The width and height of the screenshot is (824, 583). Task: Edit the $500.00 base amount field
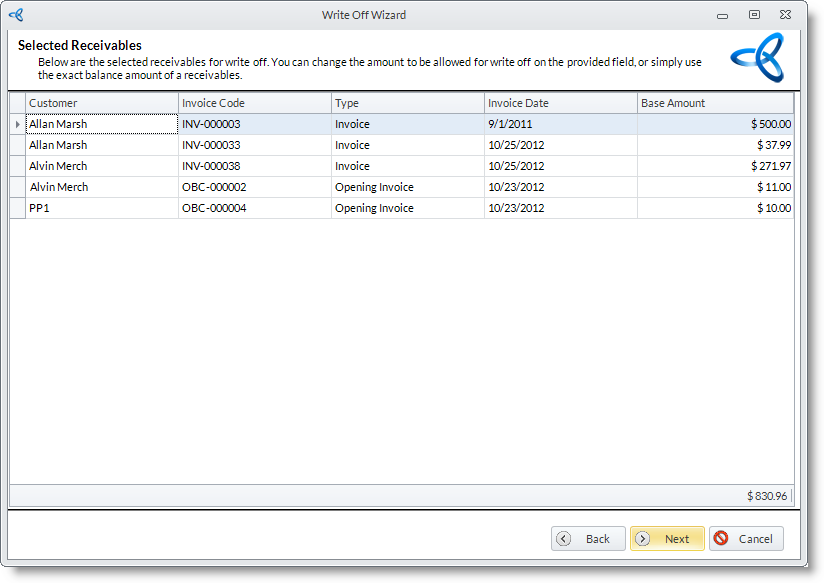point(715,124)
